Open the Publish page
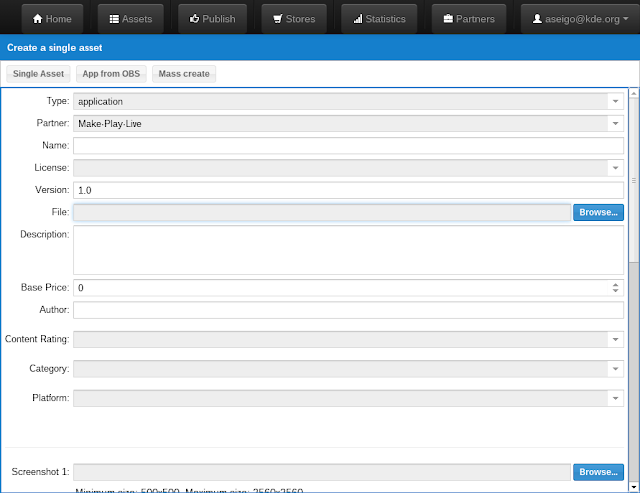640x493 pixels. point(213,19)
